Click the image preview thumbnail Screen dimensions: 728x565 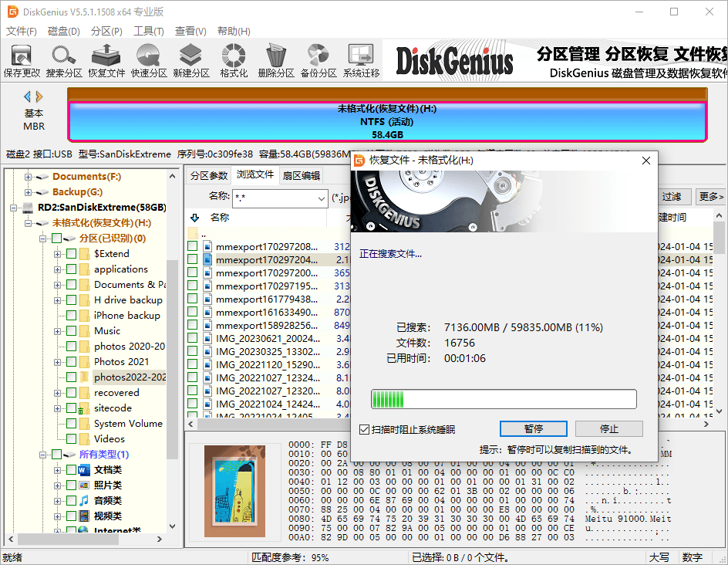[x=235, y=492]
